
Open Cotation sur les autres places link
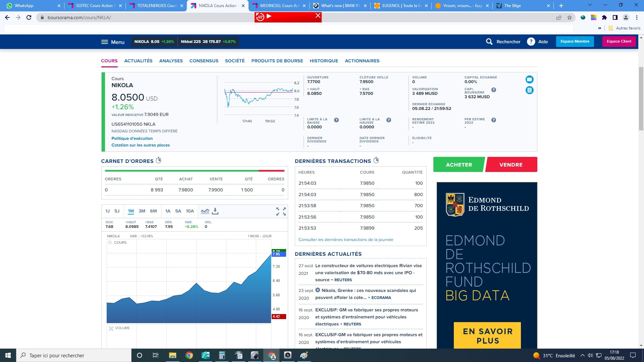point(141,145)
